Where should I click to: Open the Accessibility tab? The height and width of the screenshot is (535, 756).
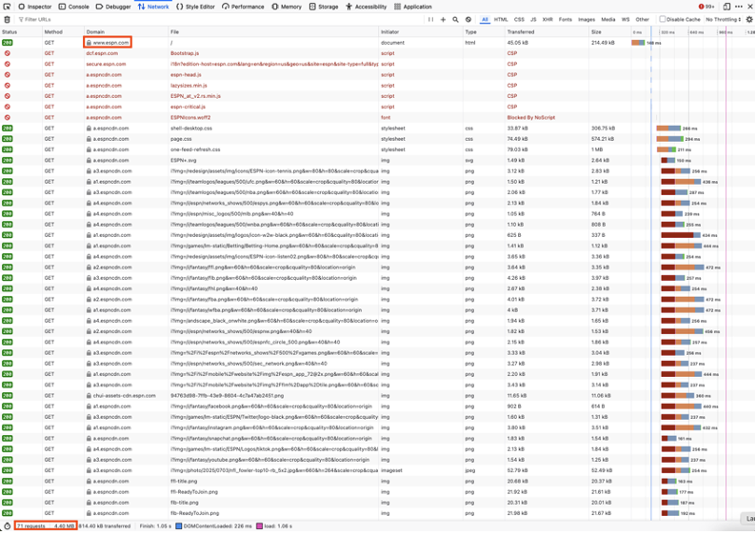click(367, 7)
